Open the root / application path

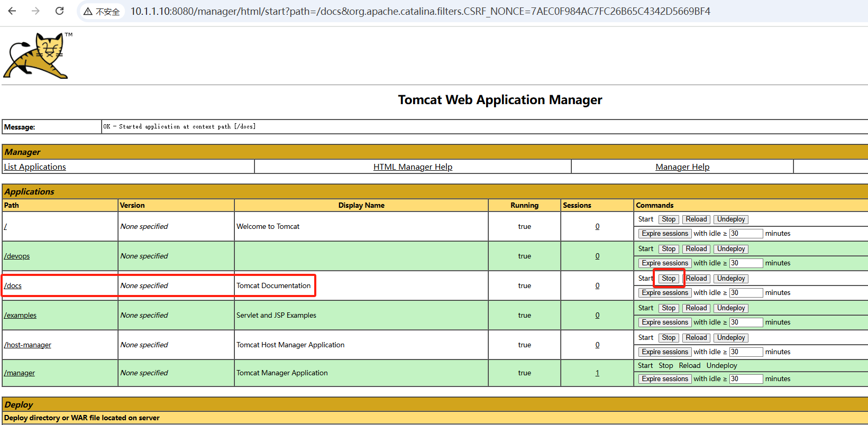click(x=6, y=226)
